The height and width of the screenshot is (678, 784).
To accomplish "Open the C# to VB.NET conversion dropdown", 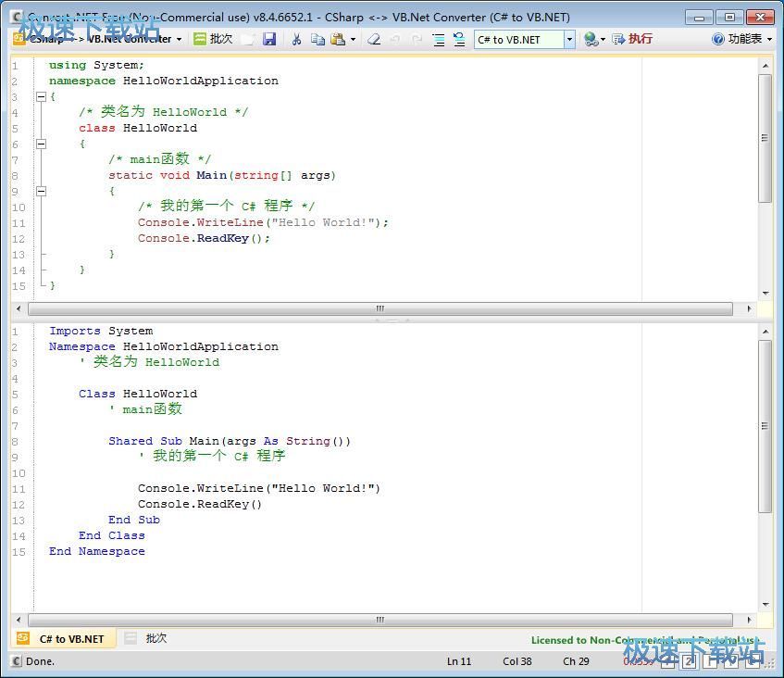I will [x=569, y=39].
